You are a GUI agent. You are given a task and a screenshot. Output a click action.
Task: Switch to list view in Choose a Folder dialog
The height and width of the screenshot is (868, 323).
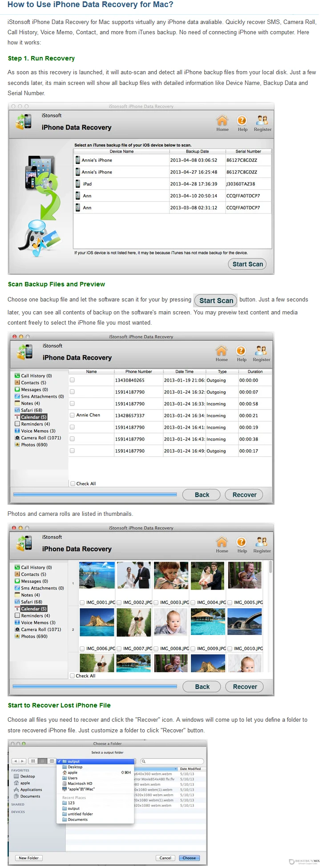tap(42, 761)
